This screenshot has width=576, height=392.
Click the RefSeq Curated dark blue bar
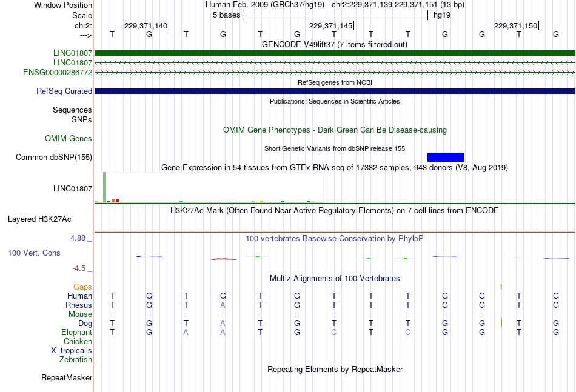[x=335, y=91]
